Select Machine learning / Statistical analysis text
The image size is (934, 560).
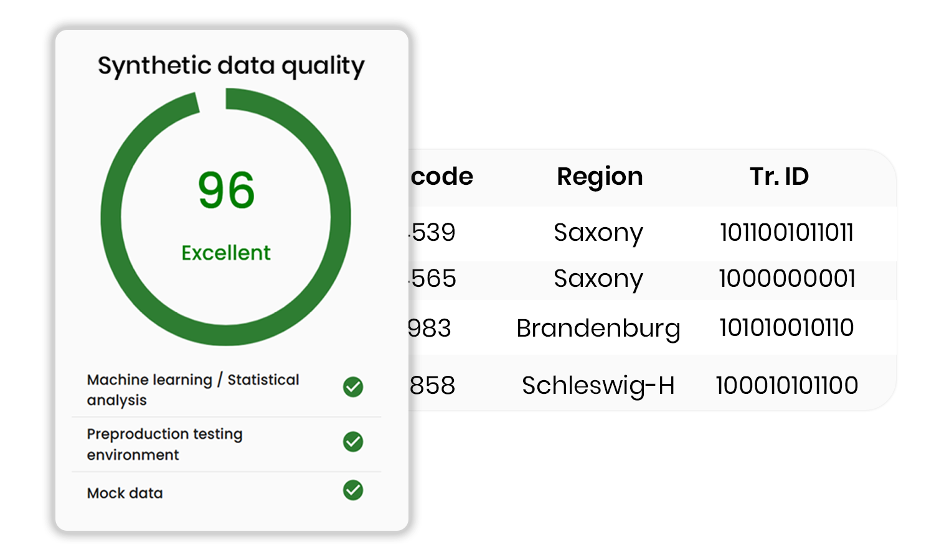point(192,389)
